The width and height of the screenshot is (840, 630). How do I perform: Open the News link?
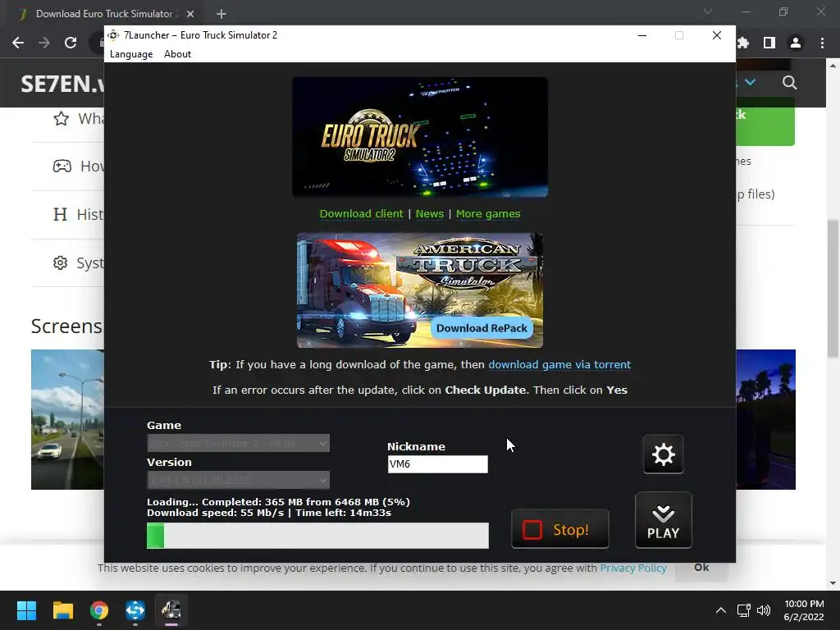[430, 214]
